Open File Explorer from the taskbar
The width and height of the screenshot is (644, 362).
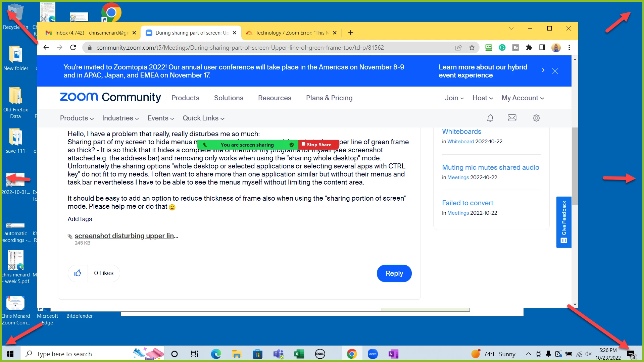click(237, 354)
